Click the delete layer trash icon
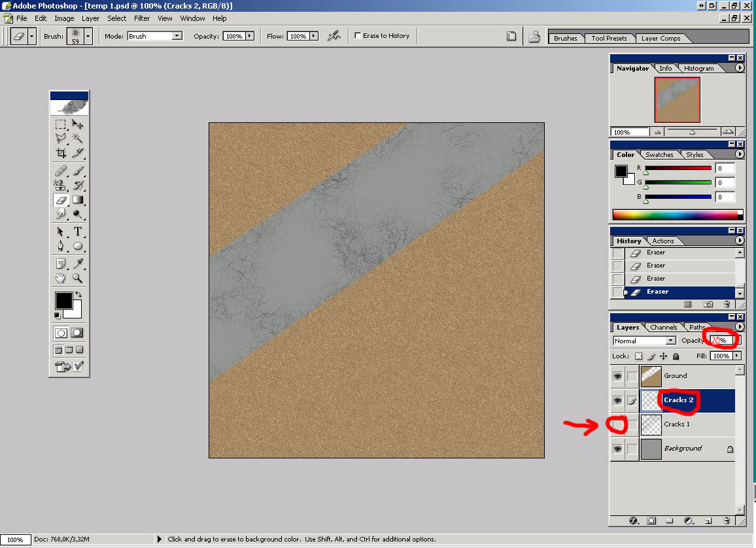756x548 pixels. pos(727,521)
